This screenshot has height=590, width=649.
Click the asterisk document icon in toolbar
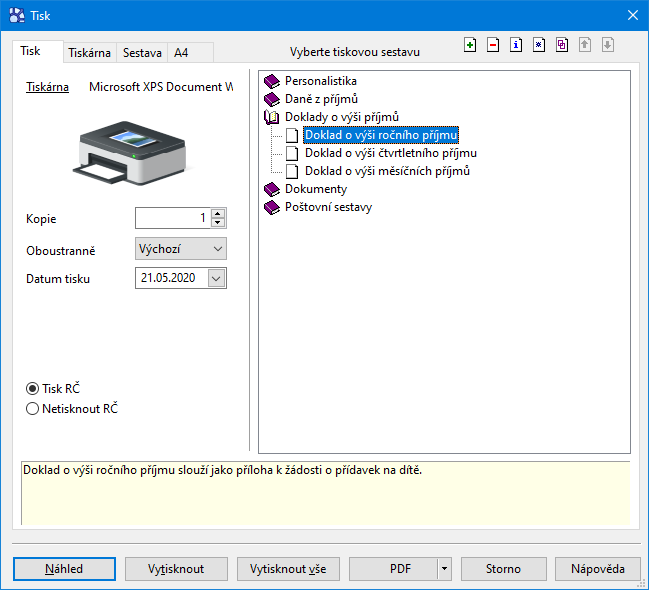(x=539, y=45)
